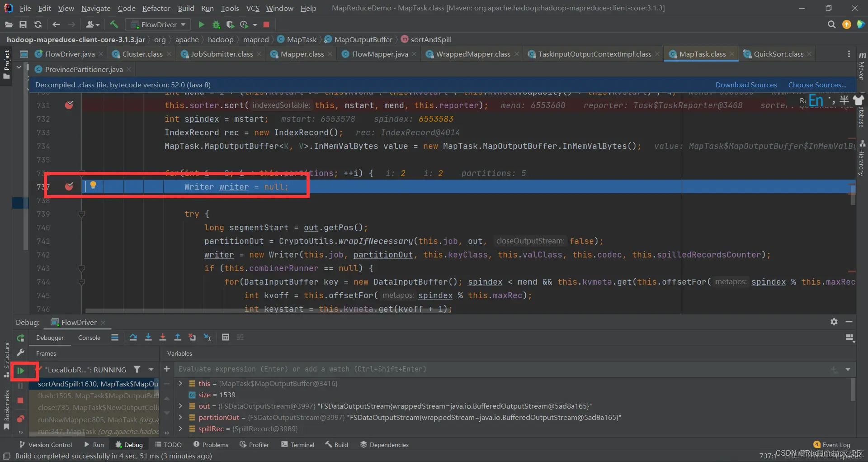
Task: Reload all files from disk
Action: [38, 24]
